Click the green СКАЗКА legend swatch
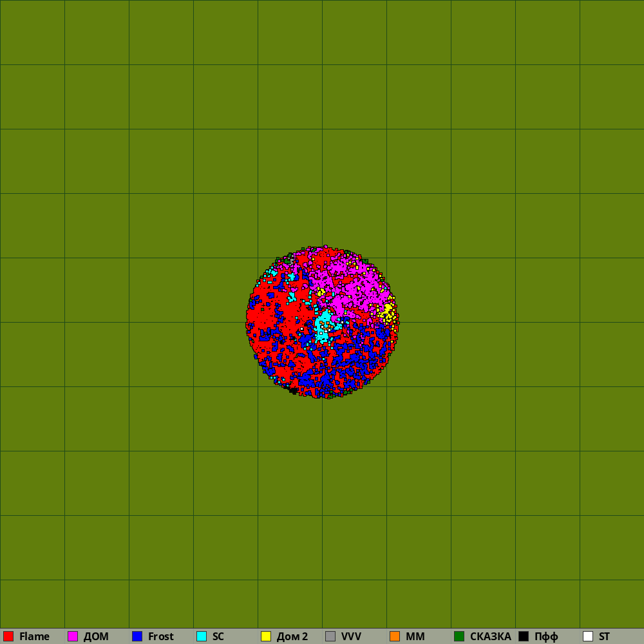This screenshot has width=644, height=644. [x=459, y=636]
